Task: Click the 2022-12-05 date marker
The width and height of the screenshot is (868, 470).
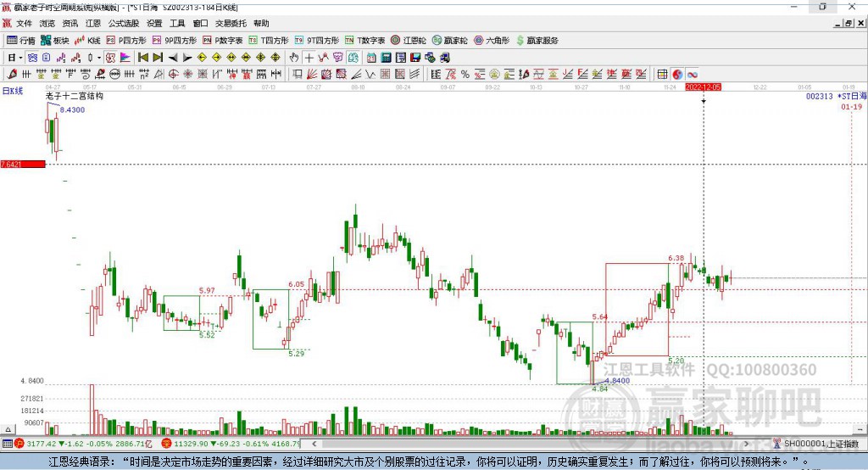Action: coord(703,87)
